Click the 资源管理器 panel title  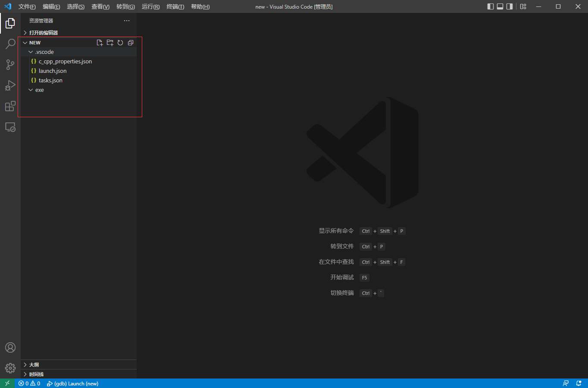pos(41,21)
